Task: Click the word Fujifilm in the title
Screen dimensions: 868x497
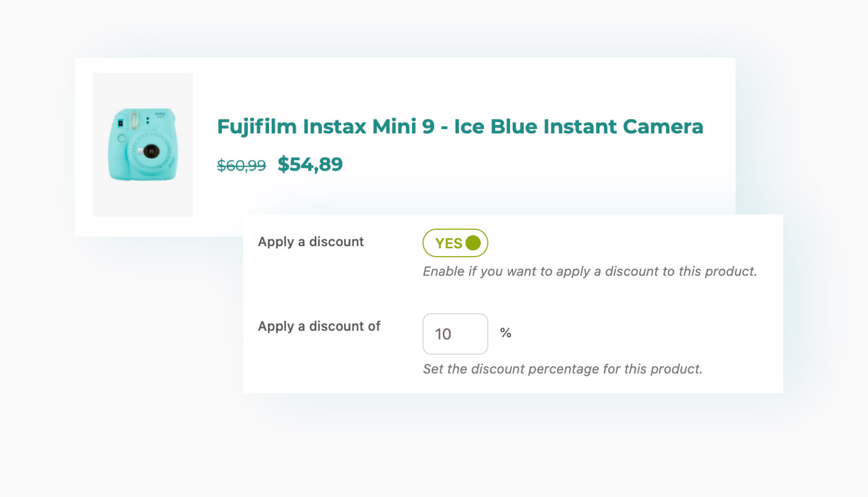Action: coord(257,127)
